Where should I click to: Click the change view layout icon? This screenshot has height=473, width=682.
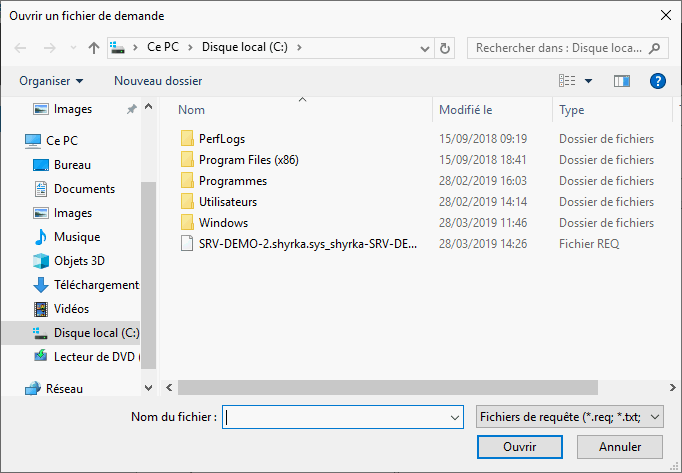(567, 80)
